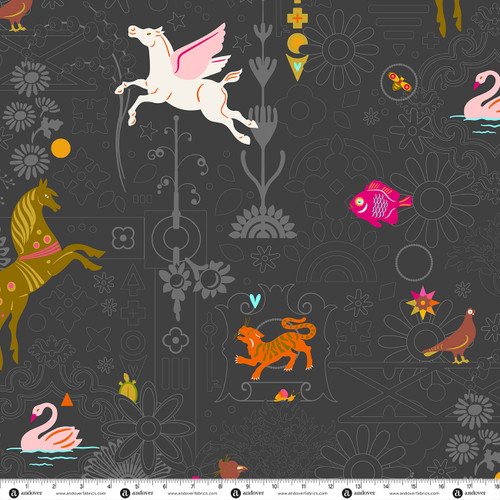This screenshot has width=500, height=500.
Task: Click the solid orange circle
Action: (61, 148)
